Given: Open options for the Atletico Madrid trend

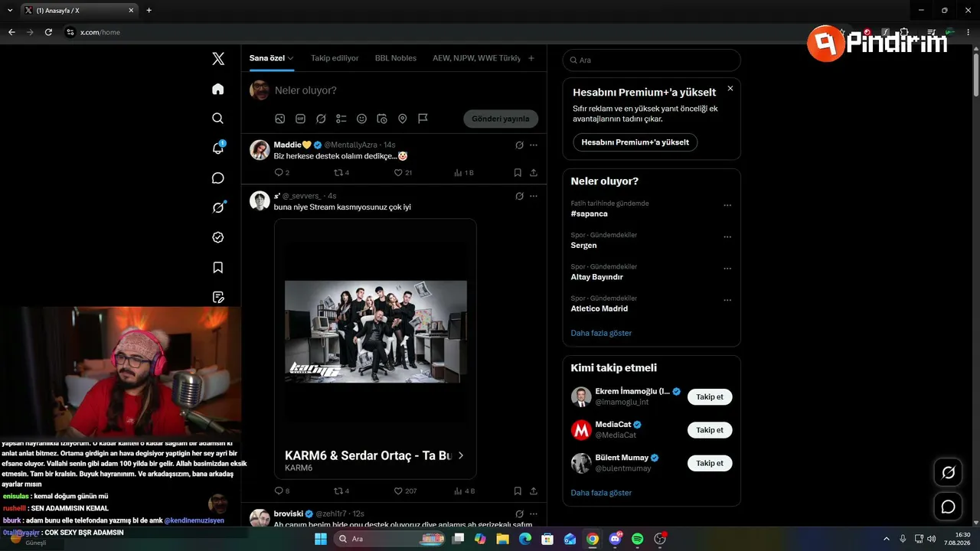Looking at the screenshot, I should tap(727, 300).
